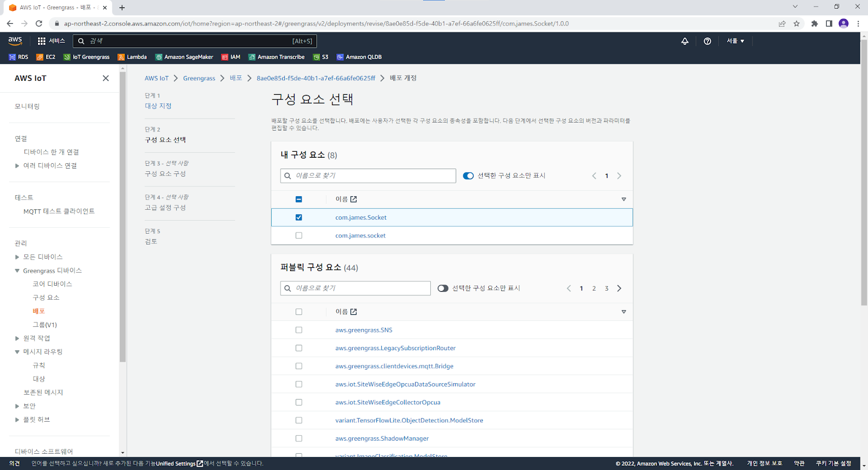Go to next page of public components
868x470 pixels.
pos(619,288)
